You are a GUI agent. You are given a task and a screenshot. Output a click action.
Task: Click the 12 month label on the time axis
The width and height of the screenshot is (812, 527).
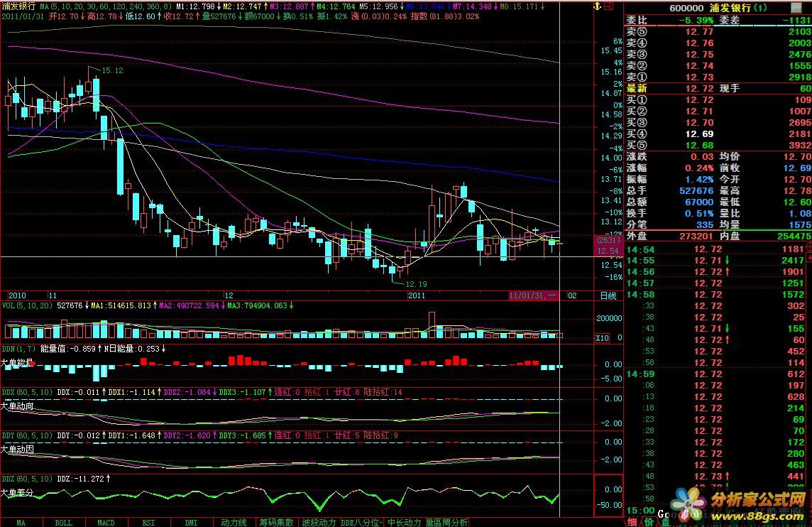229,295
